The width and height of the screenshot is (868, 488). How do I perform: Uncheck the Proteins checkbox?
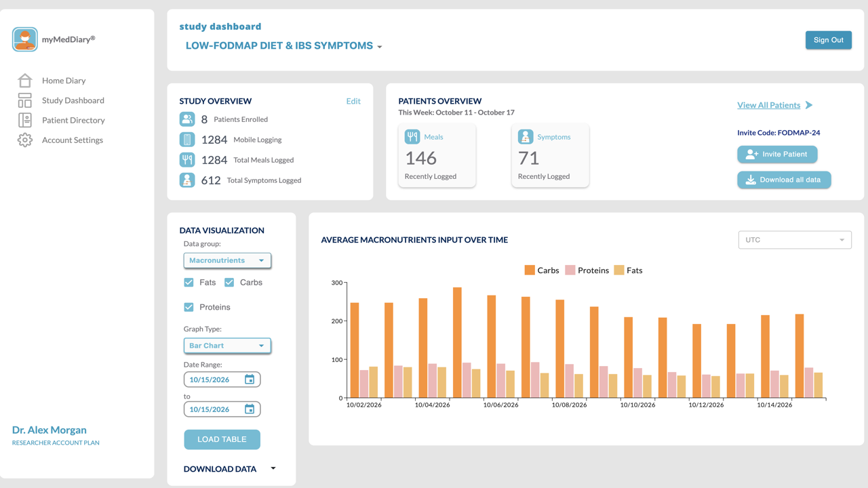[x=189, y=307]
